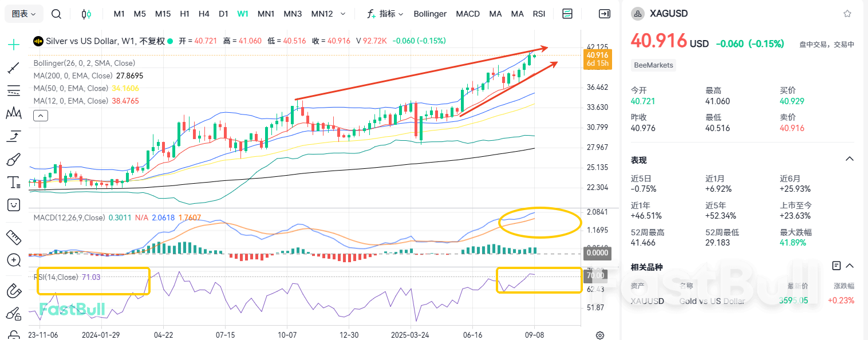Collapse the 表现 performance section
Screen dimensions: 868x340
tap(850, 159)
